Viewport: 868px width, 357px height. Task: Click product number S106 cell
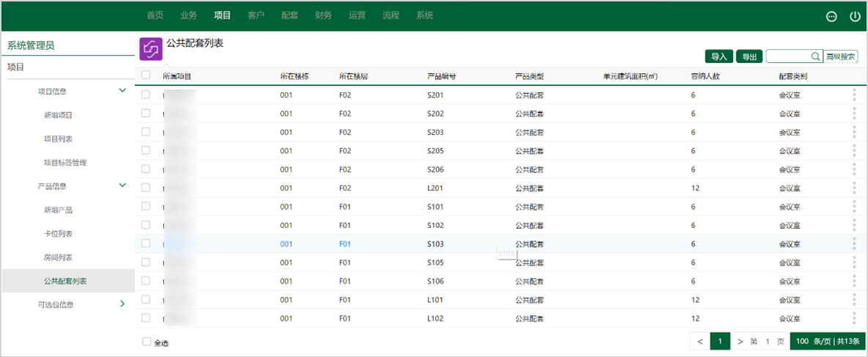coord(435,281)
